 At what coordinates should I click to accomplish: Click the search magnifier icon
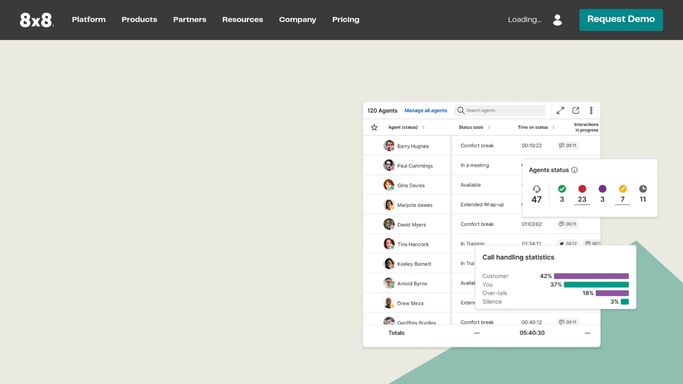(460, 111)
